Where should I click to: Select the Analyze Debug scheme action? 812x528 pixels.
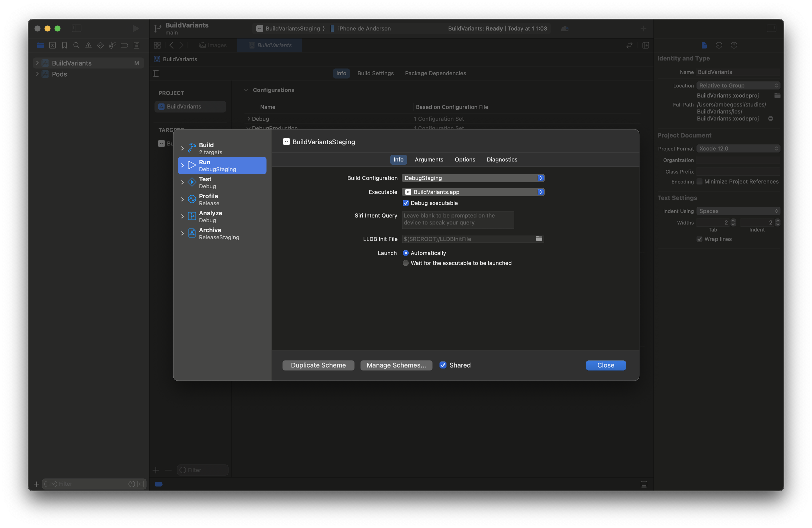coord(222,216)
